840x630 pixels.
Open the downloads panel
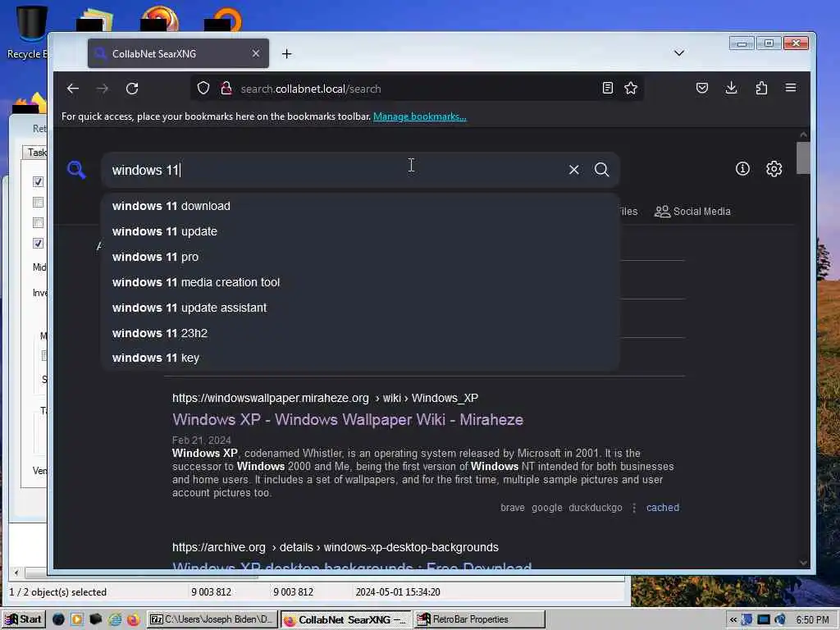point(731,88)
